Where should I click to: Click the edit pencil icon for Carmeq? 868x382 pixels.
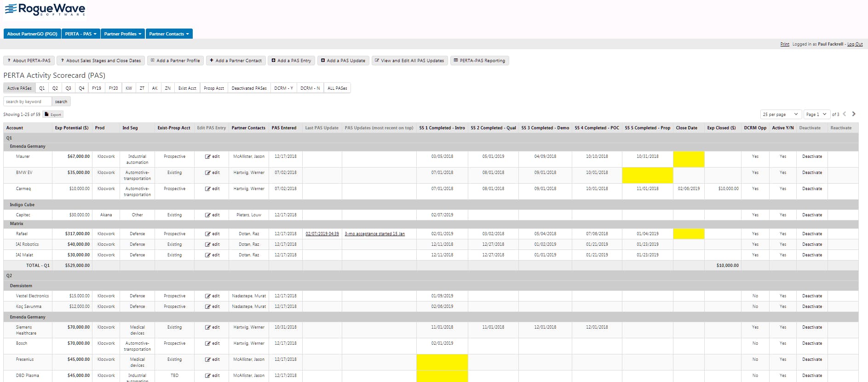tap(208, 189)
